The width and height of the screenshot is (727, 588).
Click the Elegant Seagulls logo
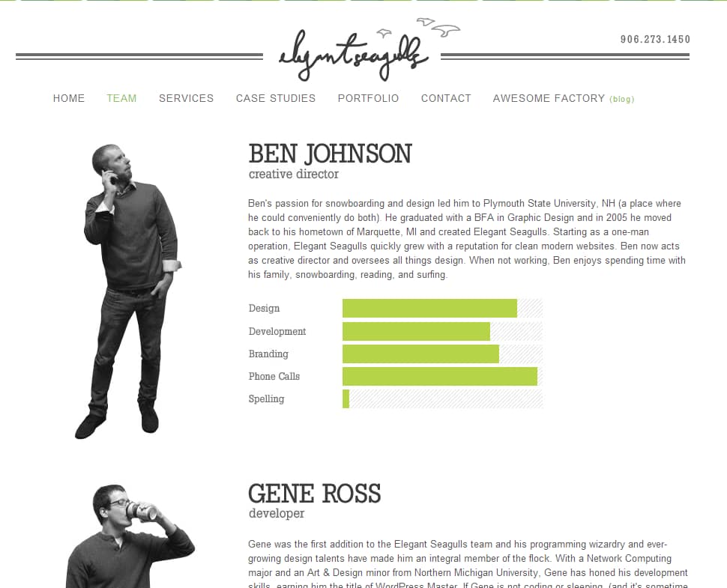(352, 51)
